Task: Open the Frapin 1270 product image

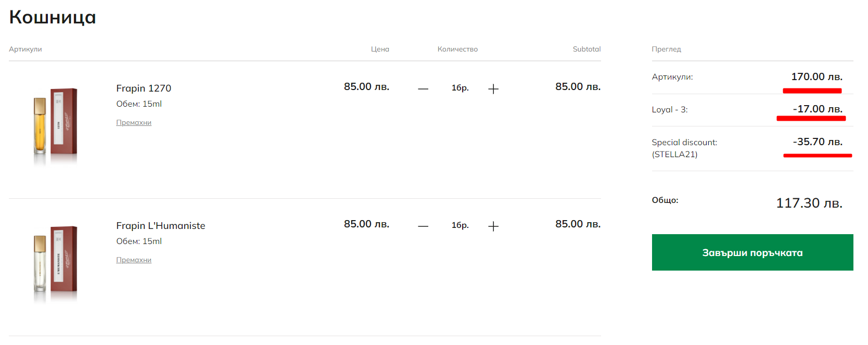Action: pos(55,125)
